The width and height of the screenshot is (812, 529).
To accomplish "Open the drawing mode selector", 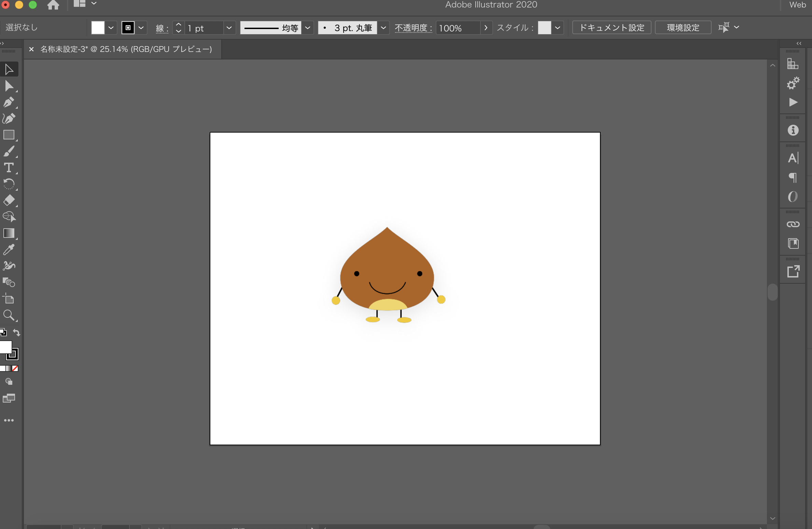I will click(x=9, y=381).
